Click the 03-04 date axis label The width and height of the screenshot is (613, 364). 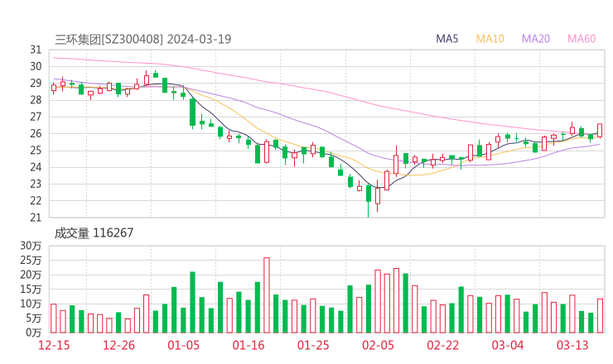coord(508,345)
